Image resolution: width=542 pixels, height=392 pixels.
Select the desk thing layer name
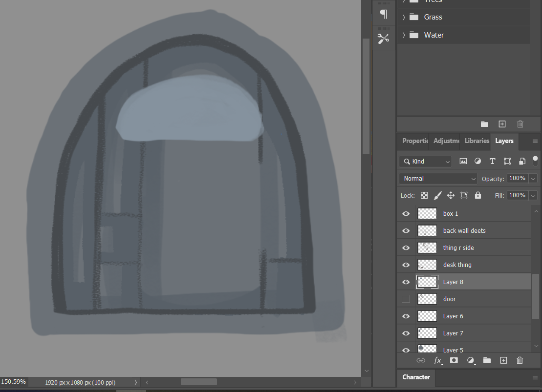tap(457, 265)
